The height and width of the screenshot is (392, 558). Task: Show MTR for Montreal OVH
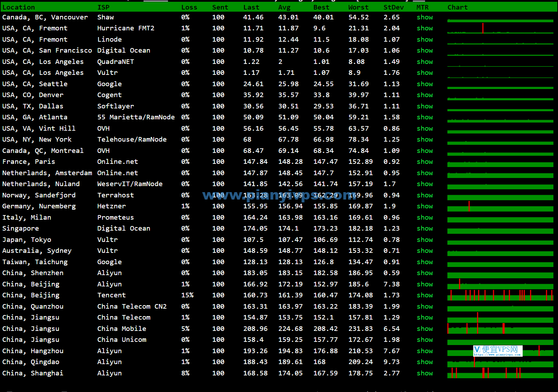[424, 151]
